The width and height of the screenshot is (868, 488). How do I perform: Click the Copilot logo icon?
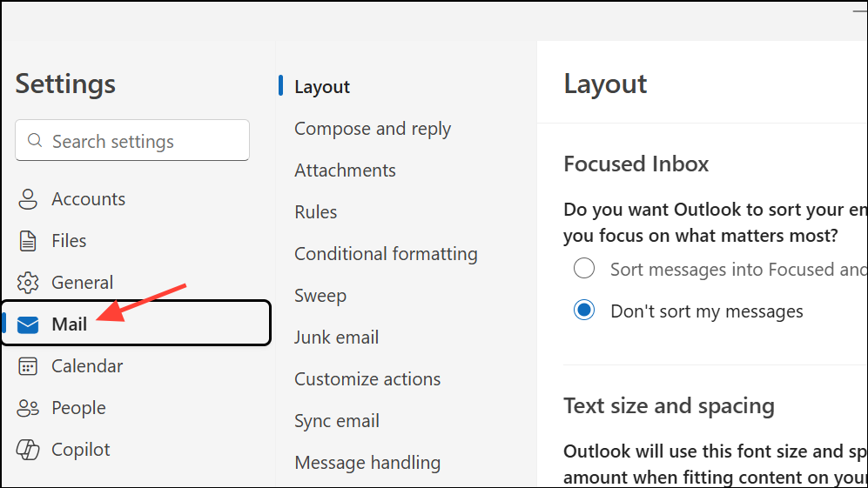tap(28, 450)
